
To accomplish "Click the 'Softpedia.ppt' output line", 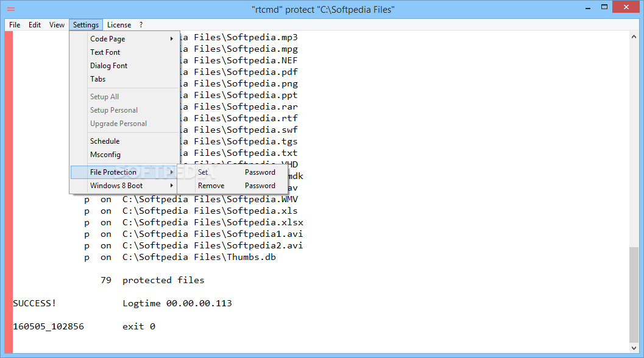I will tap(239, 95).
